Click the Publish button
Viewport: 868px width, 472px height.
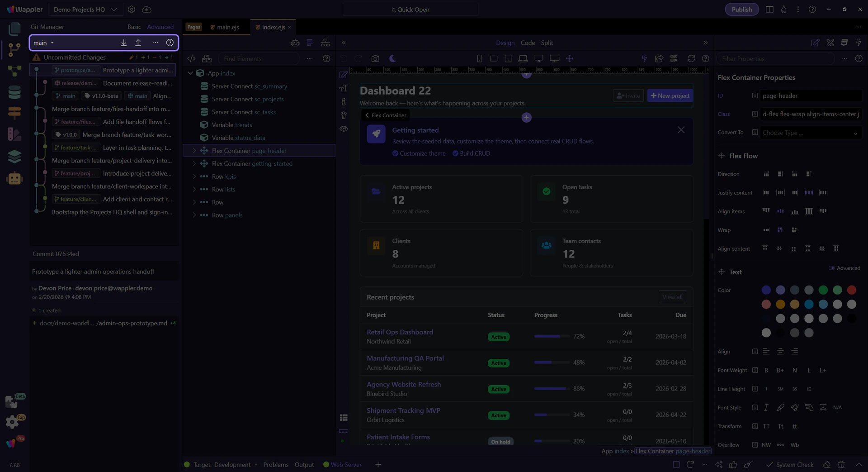741,10
